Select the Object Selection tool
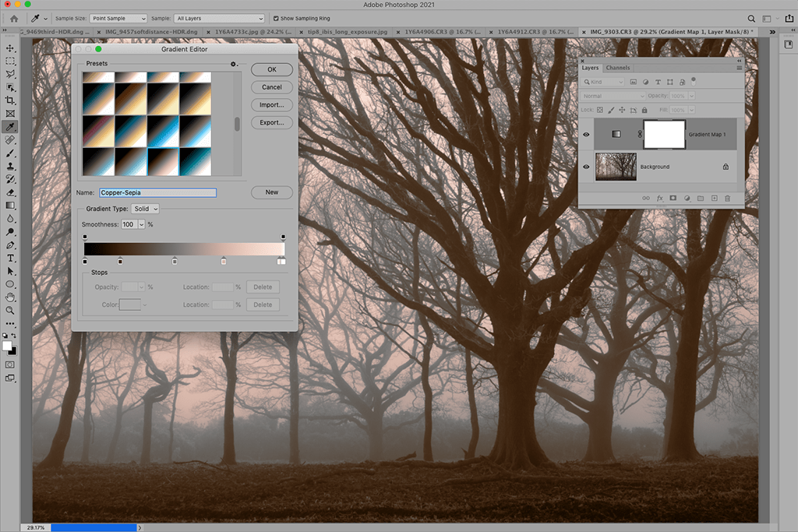The image size is (798, 532). 10,87
